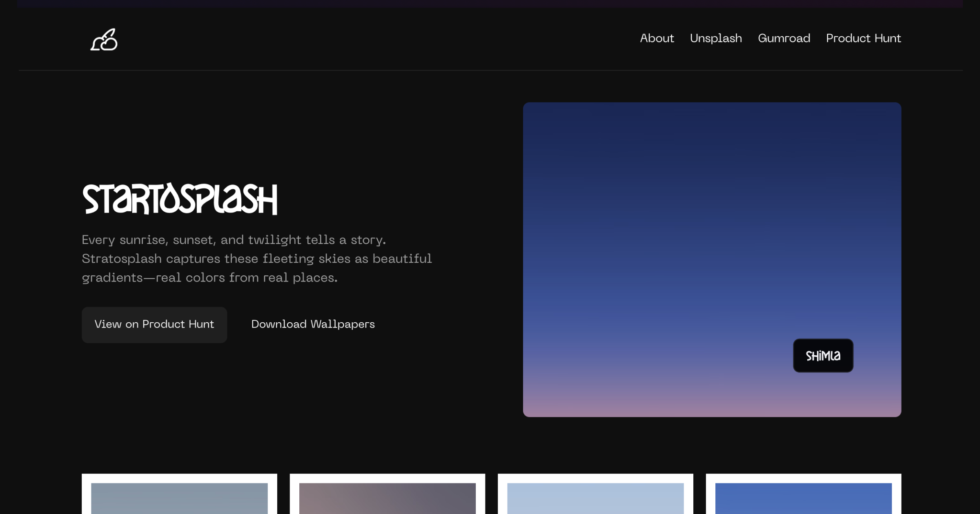Open the pale light-blue gradient card
The height and width of the screenshot is (514, 980).
click(x=595, y=498)
